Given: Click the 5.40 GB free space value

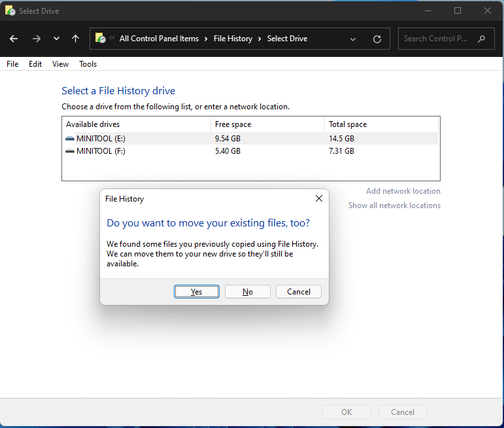Looking at the screenshot, I should point(227,151).
